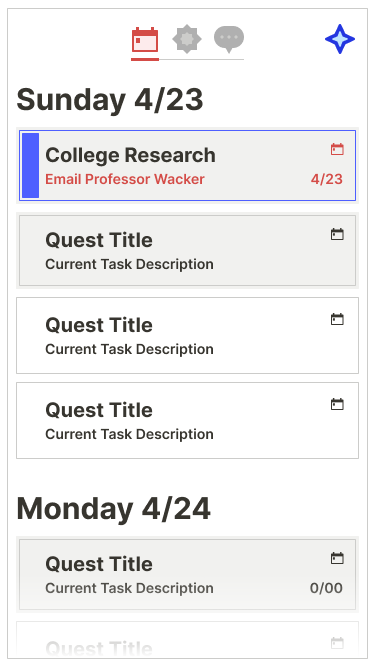The width and height of the screenshot is (375, 667).
Task: Click the 0/00 date on Monday quest
Action: [326, 588]
